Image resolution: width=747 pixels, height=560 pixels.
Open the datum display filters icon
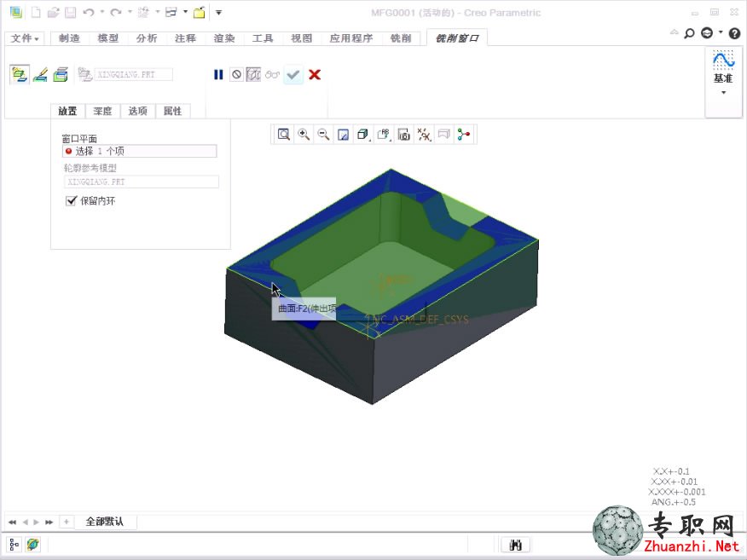[x=424, y=135]
